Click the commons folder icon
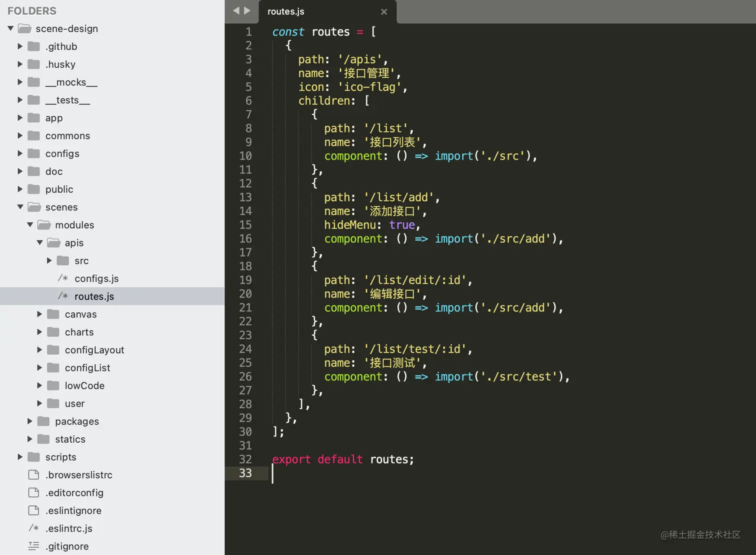The width and height of the screenshot is (756, 555). [x=33, y=135]
